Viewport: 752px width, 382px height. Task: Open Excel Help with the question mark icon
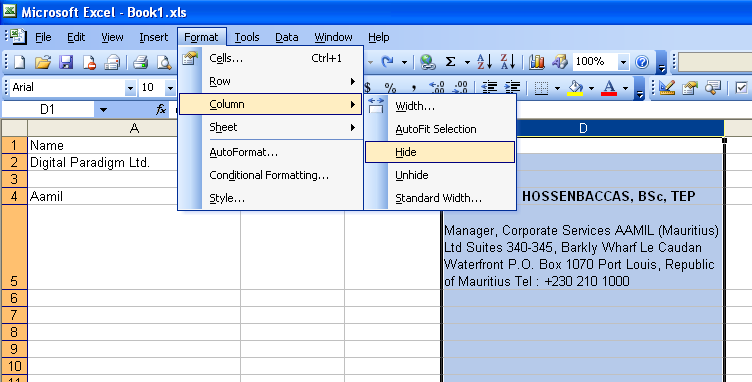[642, 61]
